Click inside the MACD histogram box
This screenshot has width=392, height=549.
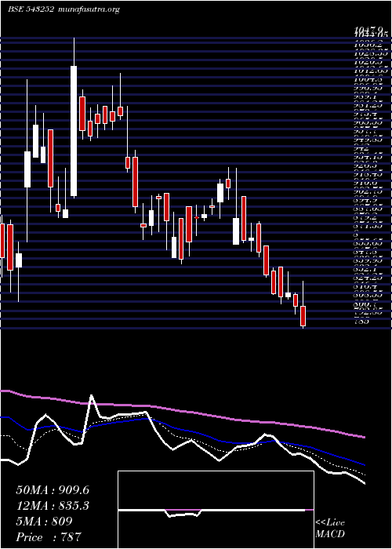click(x=216, y=510)
